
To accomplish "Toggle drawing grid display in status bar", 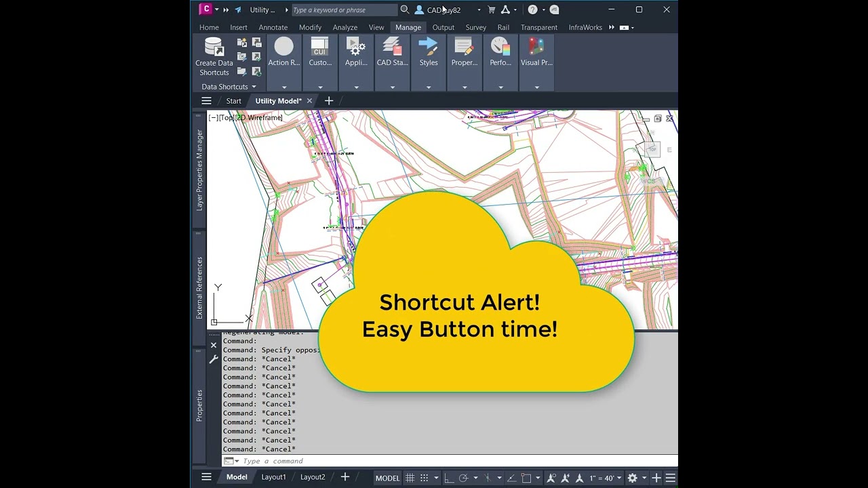I will (410, 478).
